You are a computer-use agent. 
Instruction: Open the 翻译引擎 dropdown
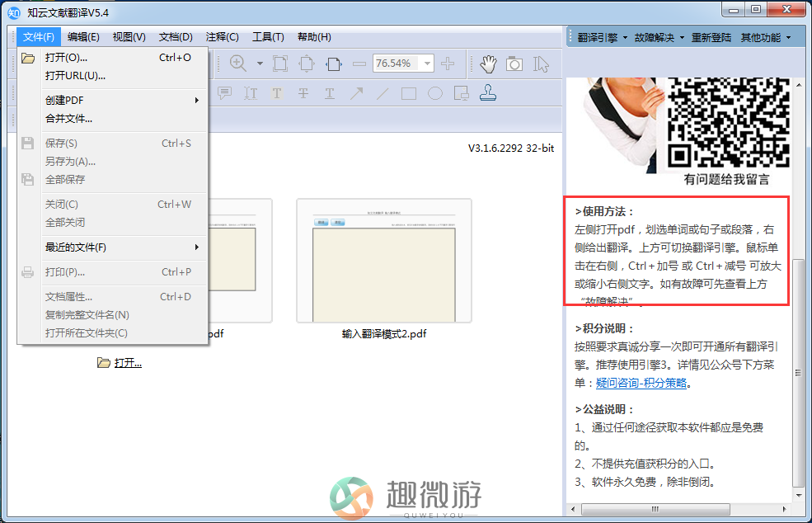(603, 37)
